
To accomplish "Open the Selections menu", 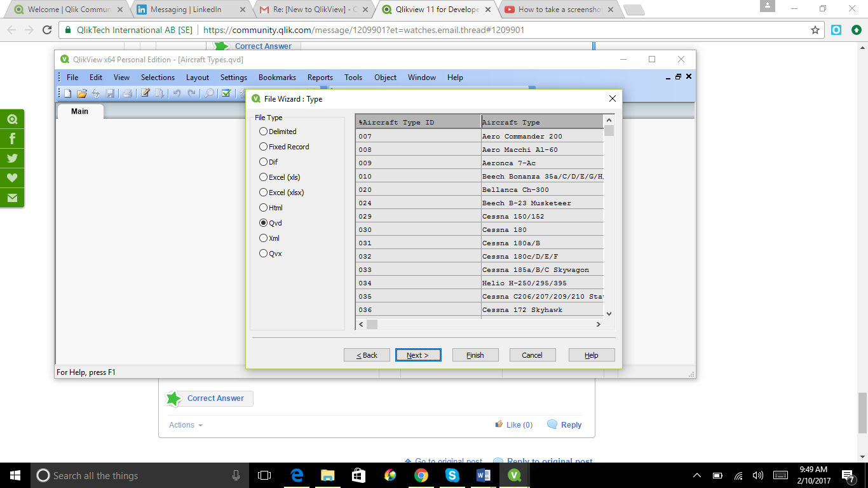I will [158, 78].
